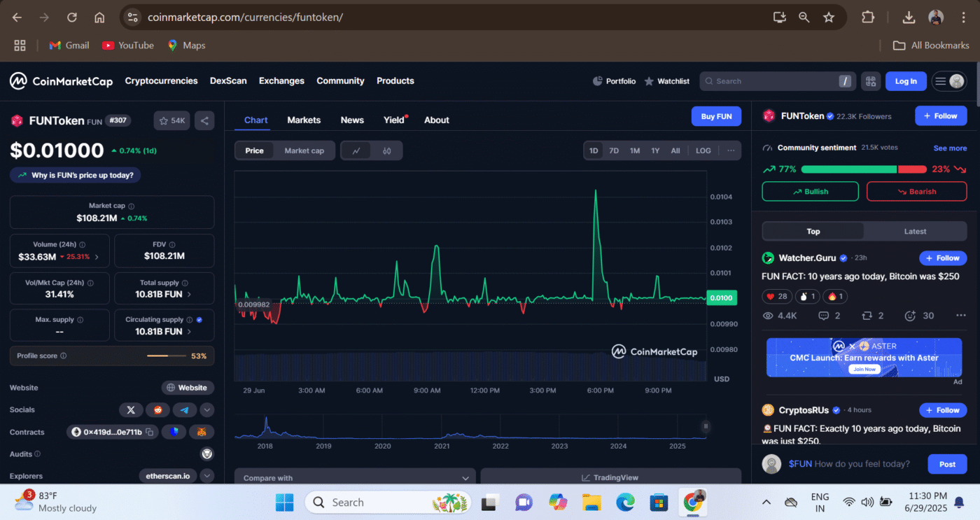Add FUNToken to watchlist with 54K star
The image size is (980, 520).
(x=171, y=120)
